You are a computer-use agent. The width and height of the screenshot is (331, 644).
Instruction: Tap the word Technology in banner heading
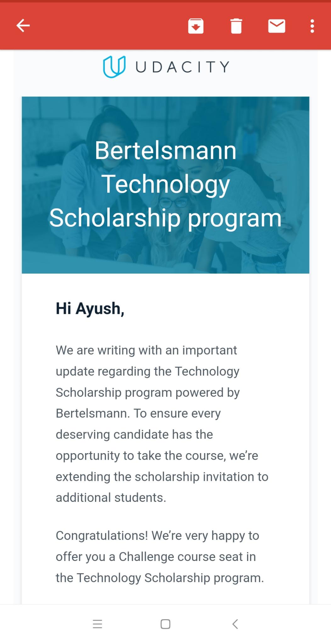[165, 185]
